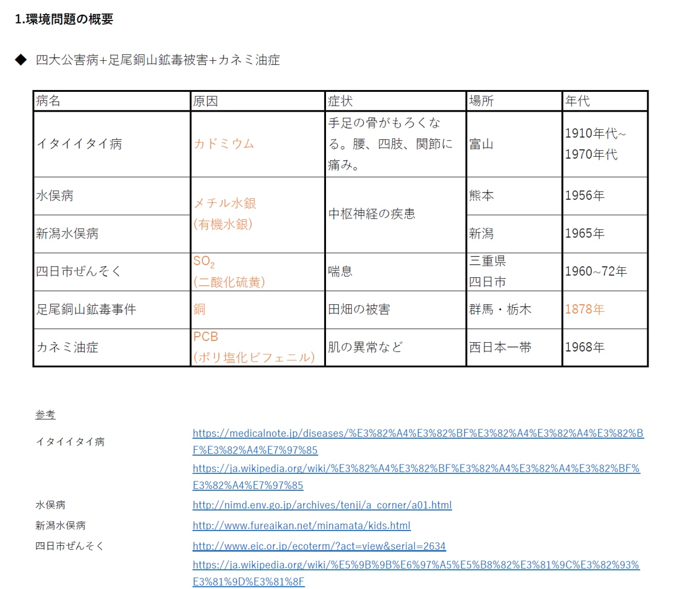The image size is (700, 589).
Task: Click the SO₂ (二酸化硫黄) cell
Action: (258, 272)
